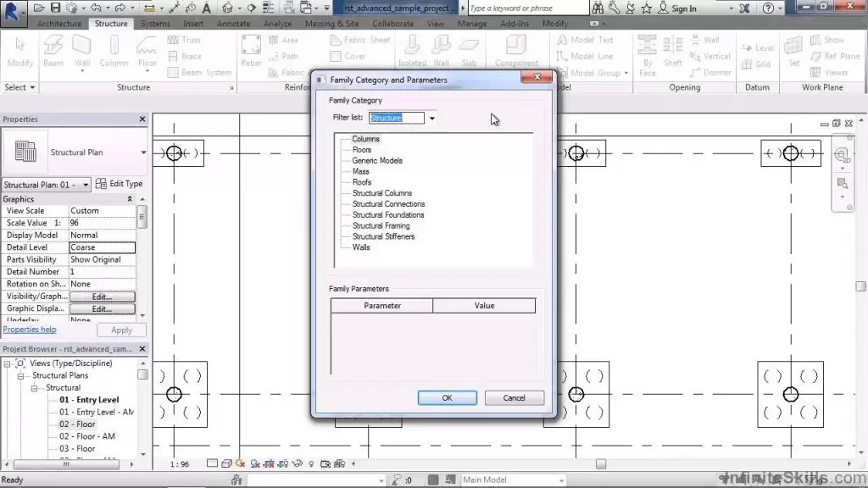
Task: Select the Column tool icon
Action: click(114, 51)
